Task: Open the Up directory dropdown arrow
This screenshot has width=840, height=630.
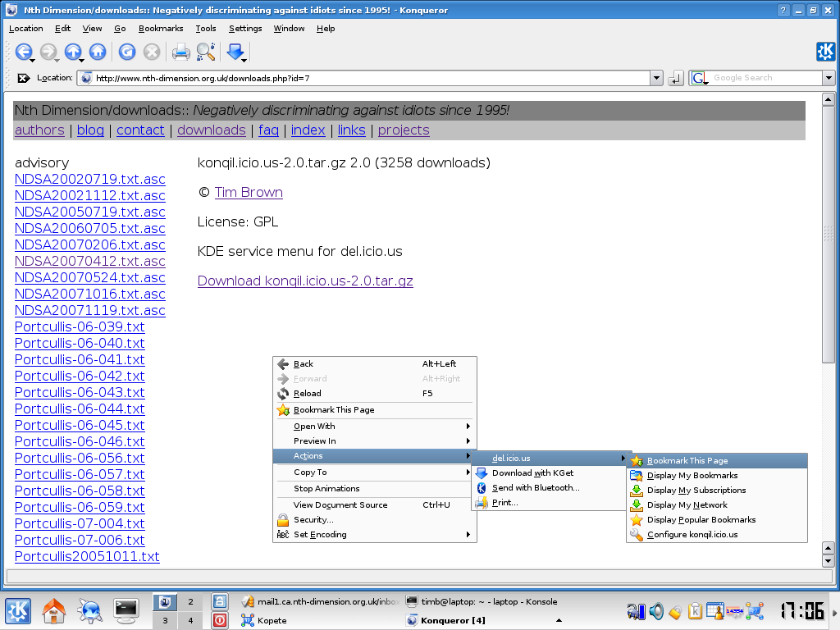Action: click(x=82, y=60)
